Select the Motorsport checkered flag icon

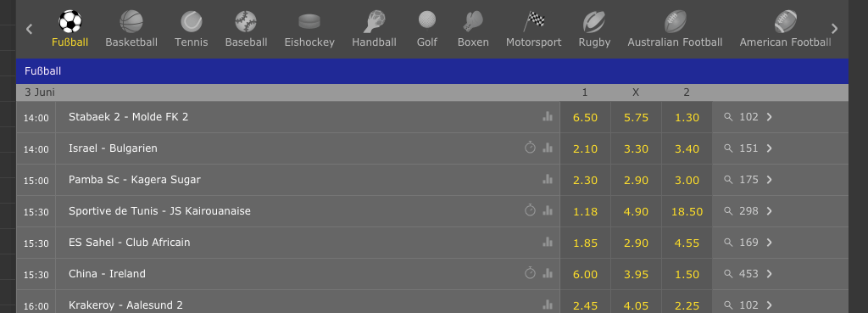tap(534, 21)
